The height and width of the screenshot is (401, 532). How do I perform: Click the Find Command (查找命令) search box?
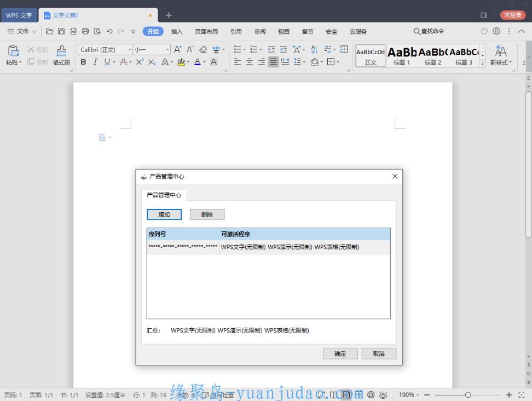point(429,31)
